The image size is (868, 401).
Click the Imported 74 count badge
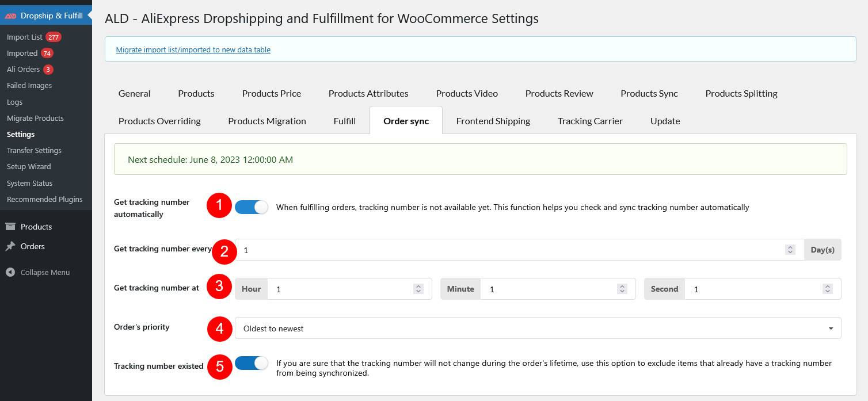click(x=47, y=53)
